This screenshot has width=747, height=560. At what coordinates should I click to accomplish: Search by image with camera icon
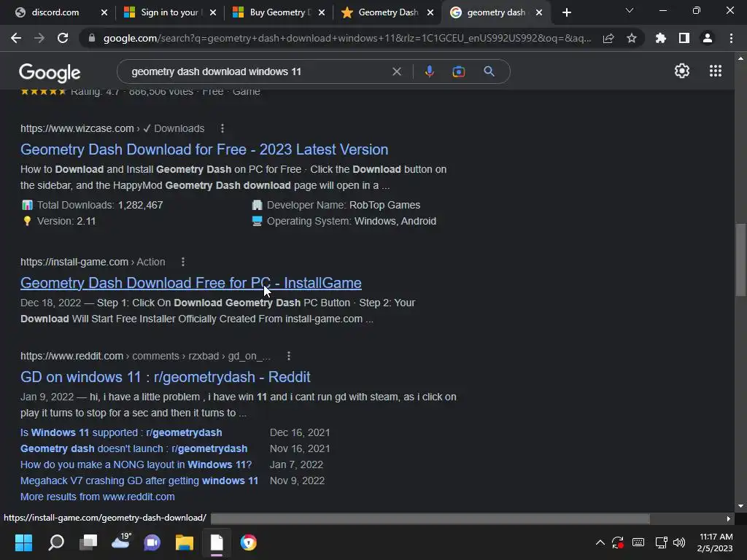[x=458, y=71]
